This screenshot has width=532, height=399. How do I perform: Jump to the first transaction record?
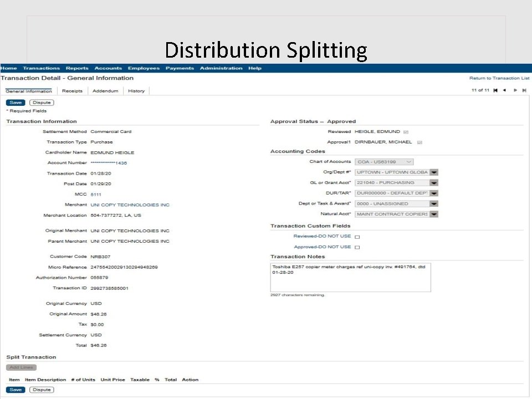[495, 90]
